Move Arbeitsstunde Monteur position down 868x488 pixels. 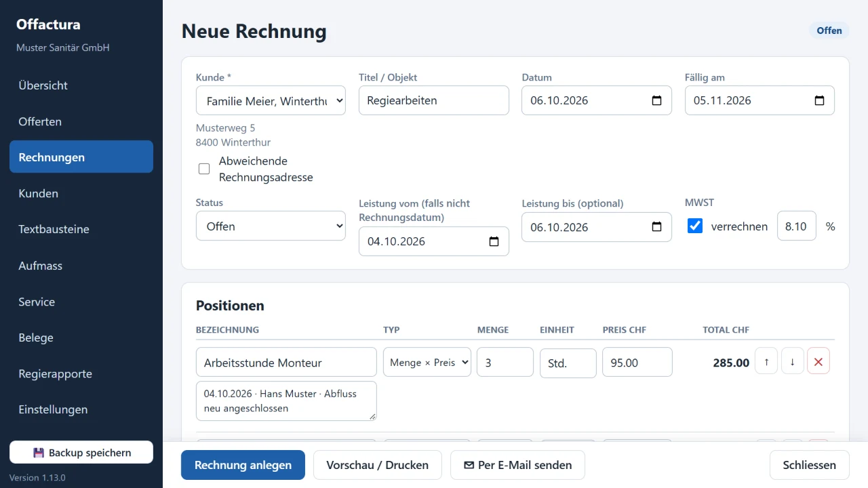pos(792,362)
